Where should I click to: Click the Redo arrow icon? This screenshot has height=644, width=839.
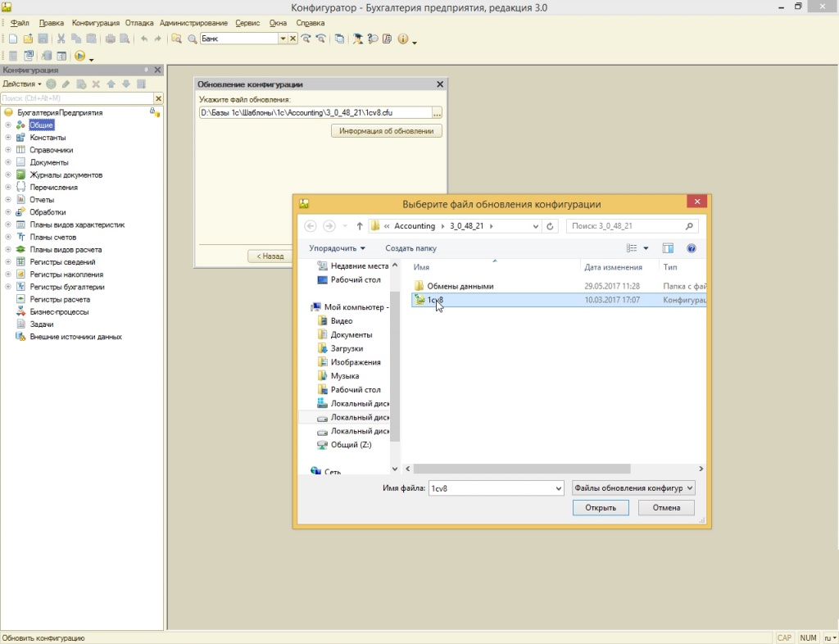(157, 39)
